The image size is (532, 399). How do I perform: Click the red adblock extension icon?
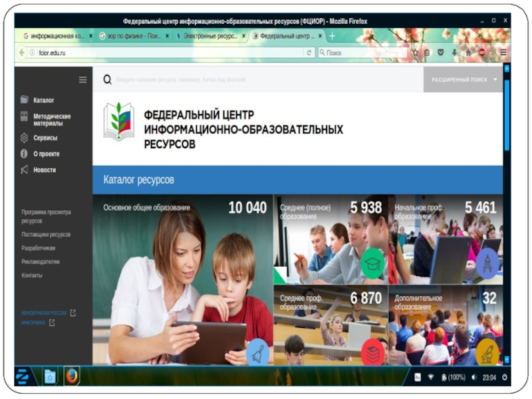pyautogui.click(x=481, y=53)
